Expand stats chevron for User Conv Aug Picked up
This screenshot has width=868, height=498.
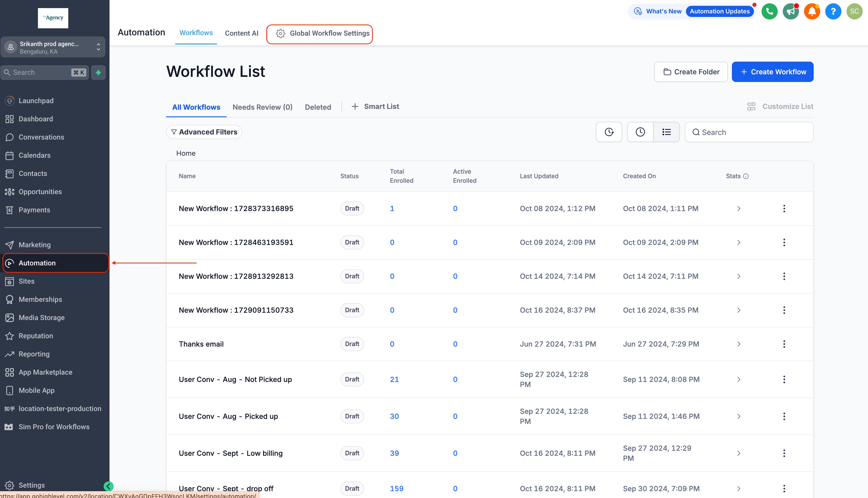tap(738, 416)
